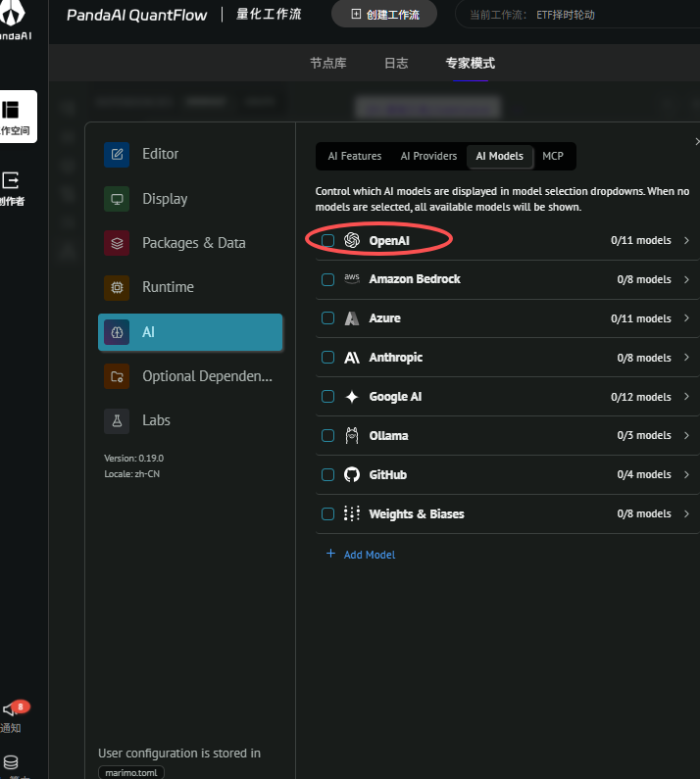Click the Display monitor icon

117,199
